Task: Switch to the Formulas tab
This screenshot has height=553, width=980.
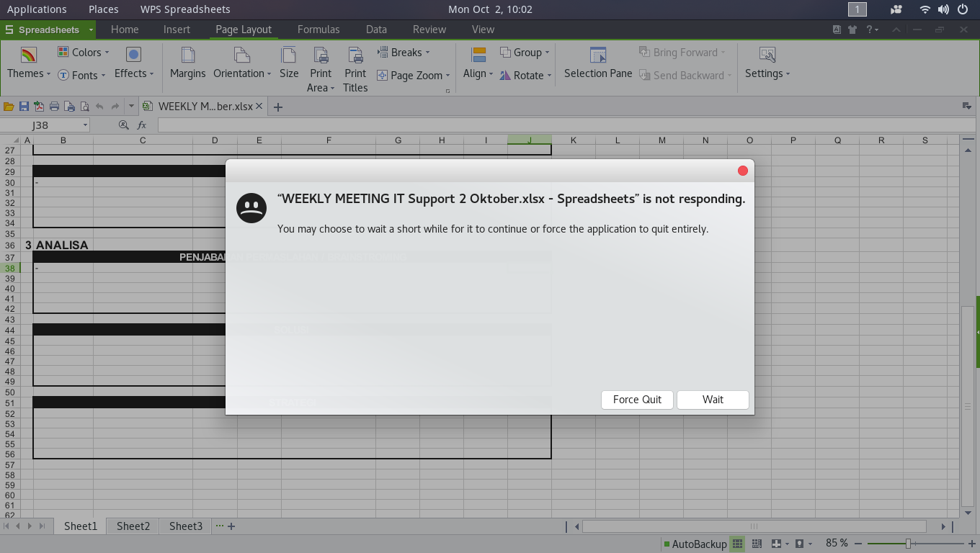Action: (x=318, y=30)
